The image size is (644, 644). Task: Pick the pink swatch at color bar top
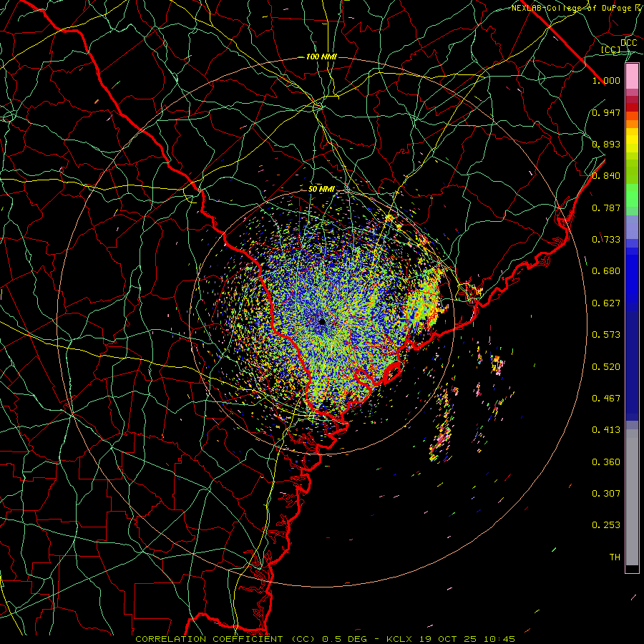pos(632,76)
